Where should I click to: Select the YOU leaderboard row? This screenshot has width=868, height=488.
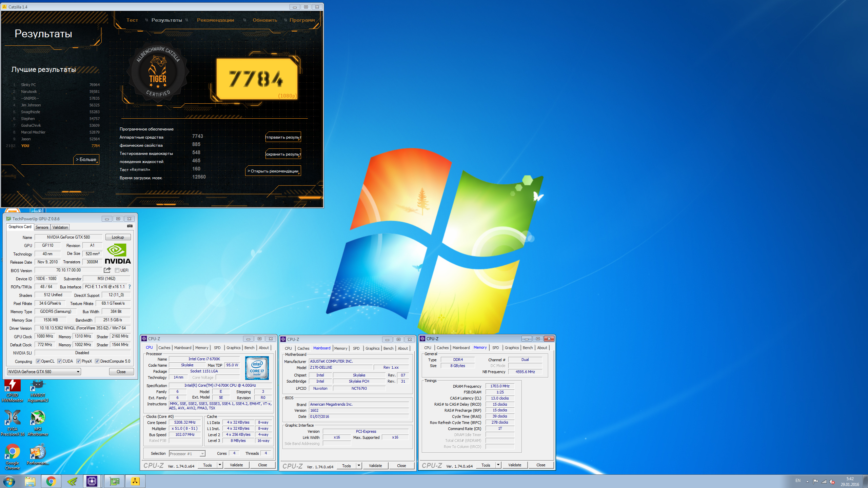(53, 146)
